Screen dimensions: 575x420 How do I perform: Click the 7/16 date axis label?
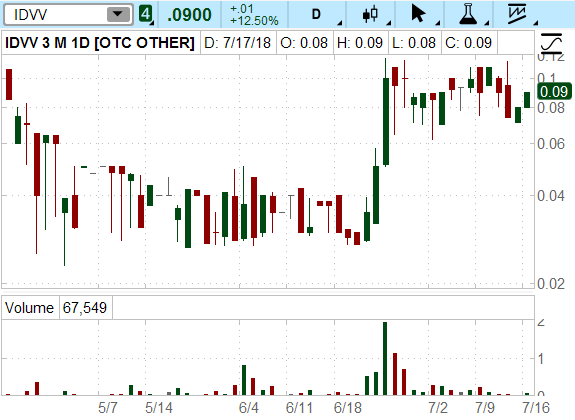[x=536, y=408]
